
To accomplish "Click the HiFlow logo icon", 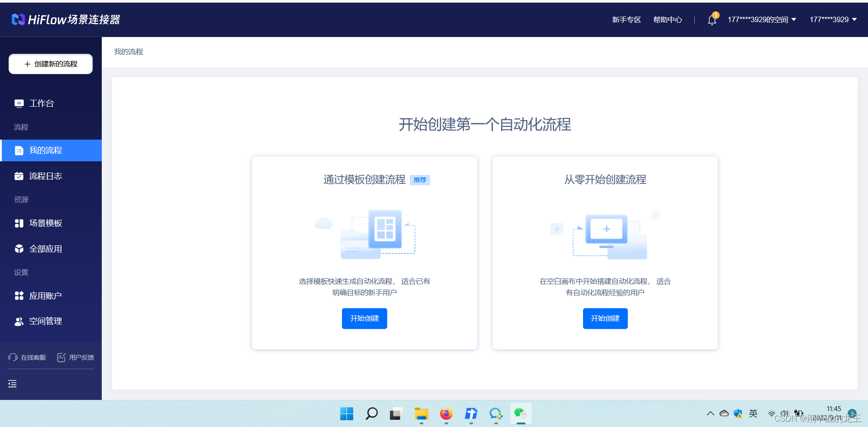I will point(18,19).
